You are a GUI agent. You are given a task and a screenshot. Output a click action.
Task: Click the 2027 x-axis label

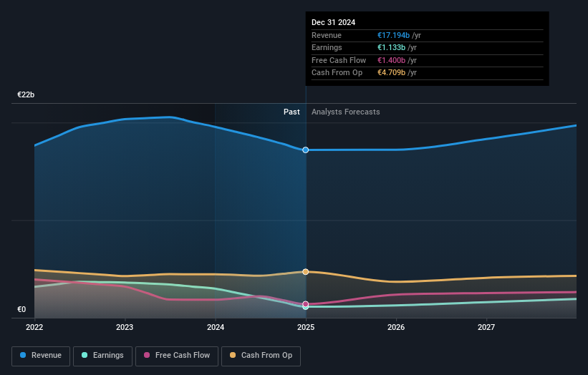pos(486,327)
